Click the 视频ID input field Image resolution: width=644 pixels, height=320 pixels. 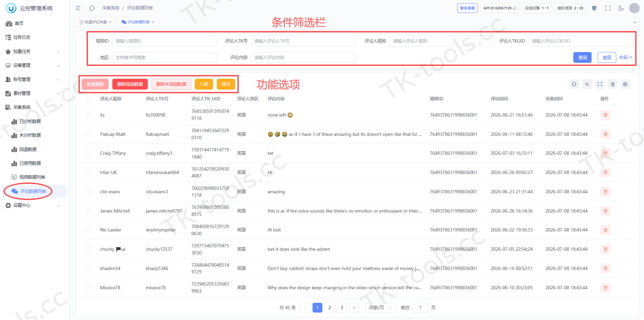coord(164,41)
